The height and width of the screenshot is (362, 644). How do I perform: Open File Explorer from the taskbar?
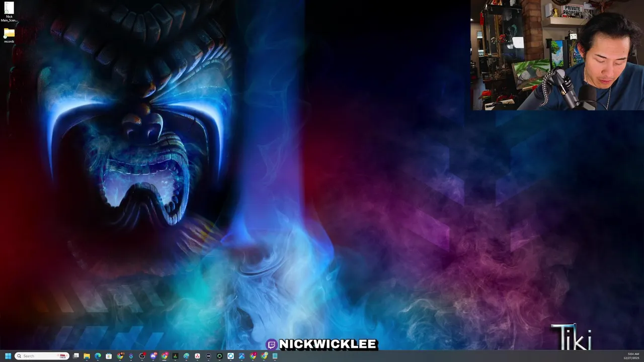tap(87, 356)
